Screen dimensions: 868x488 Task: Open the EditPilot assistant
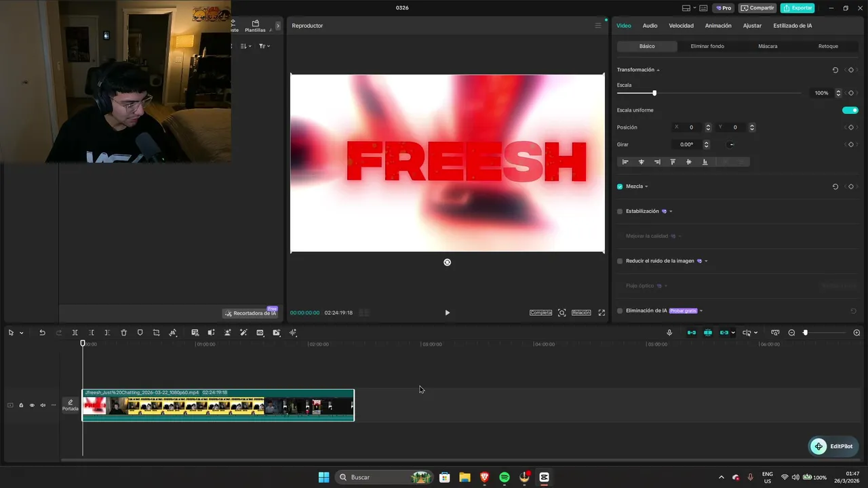coord(834,446)
